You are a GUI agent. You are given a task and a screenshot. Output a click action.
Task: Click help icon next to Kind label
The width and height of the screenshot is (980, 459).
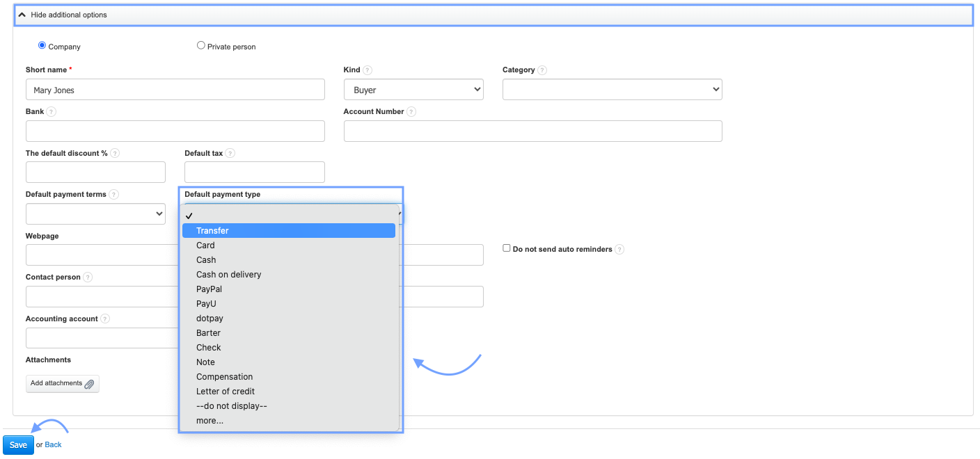[367, 70]
